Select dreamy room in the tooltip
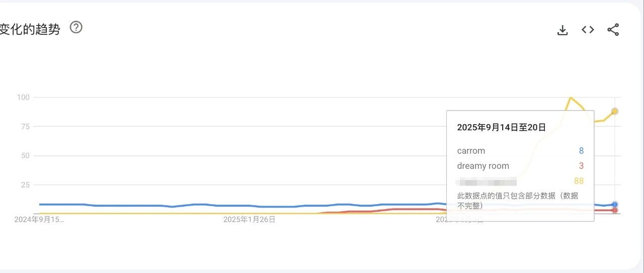 pyautogui.click(x=483, y=166)
